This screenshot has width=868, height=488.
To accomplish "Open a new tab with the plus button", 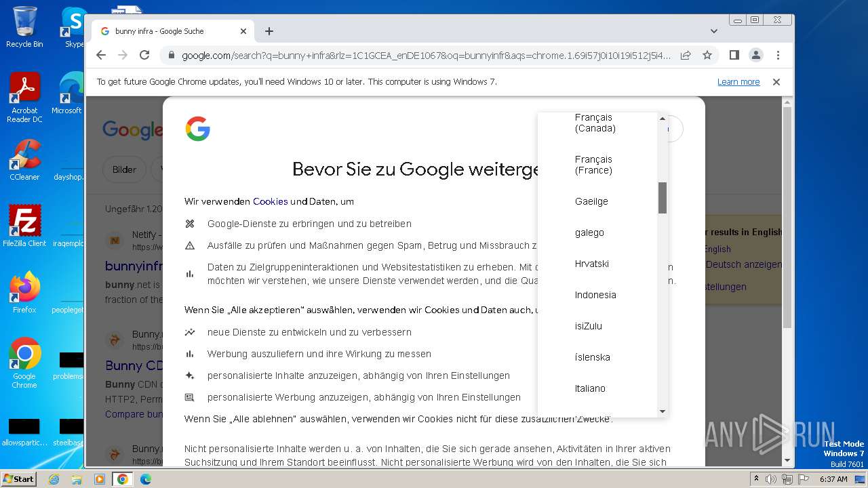I will [269, 31].
